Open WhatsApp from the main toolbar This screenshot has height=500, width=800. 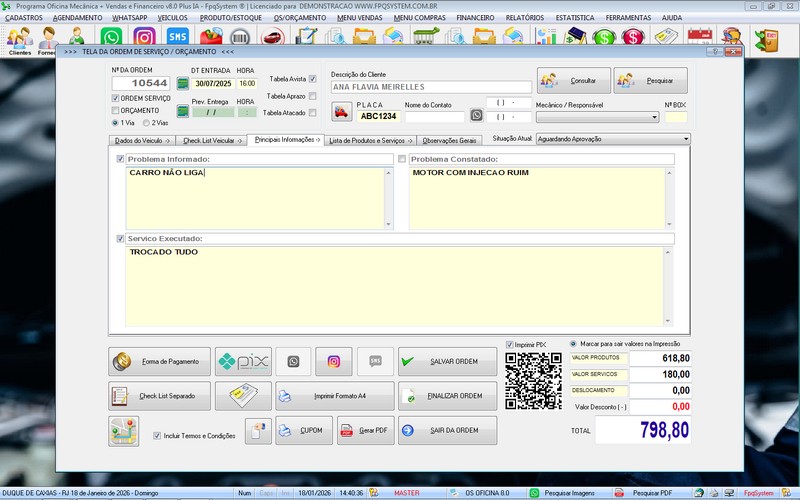[x=112, y=38]
